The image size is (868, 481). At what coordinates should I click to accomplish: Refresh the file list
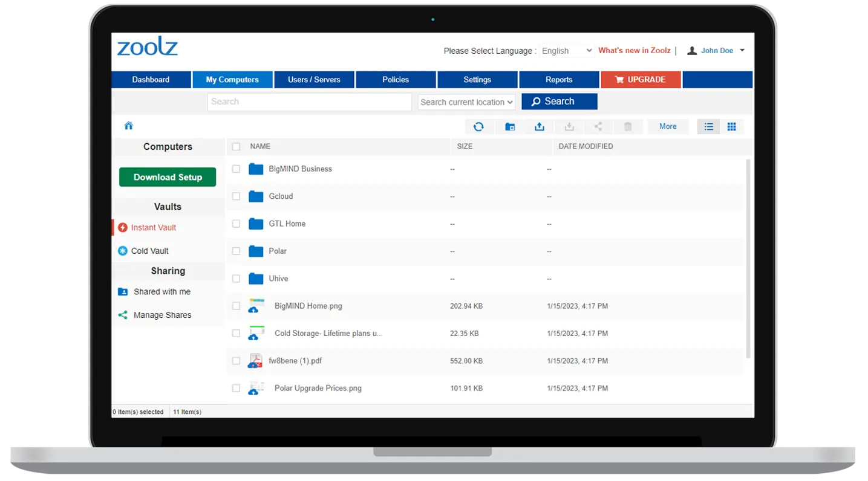(x=478, y=126)
